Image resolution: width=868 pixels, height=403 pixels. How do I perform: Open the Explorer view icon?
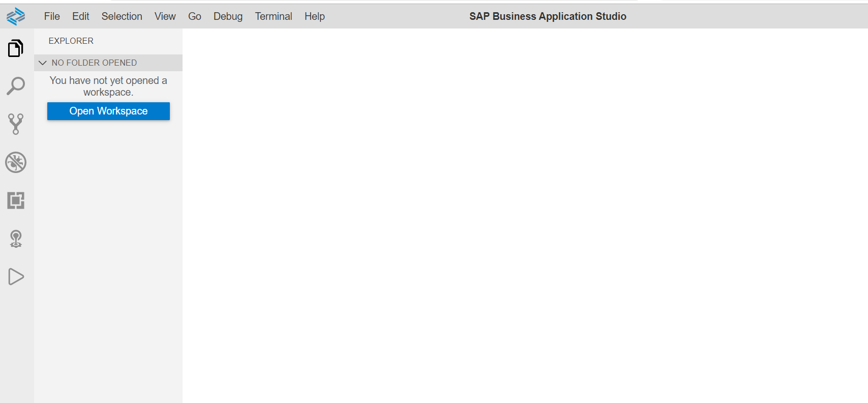[16, 48]
